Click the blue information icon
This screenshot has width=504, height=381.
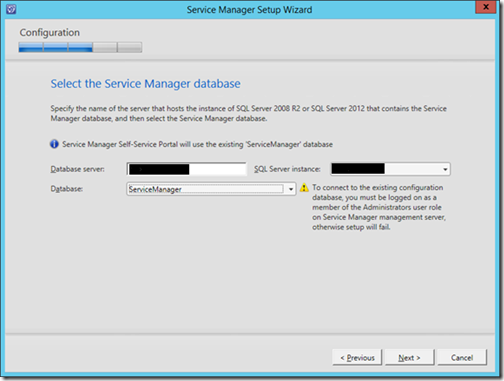[x=54, y=144]
